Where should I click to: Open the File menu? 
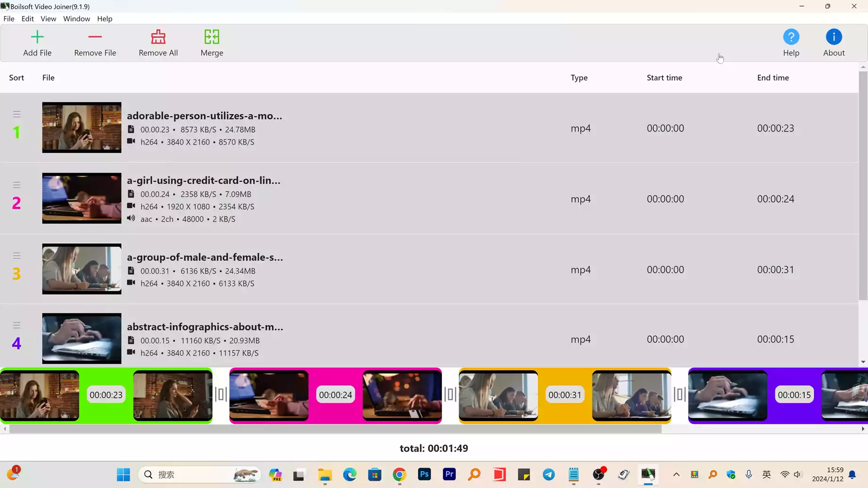9,19
